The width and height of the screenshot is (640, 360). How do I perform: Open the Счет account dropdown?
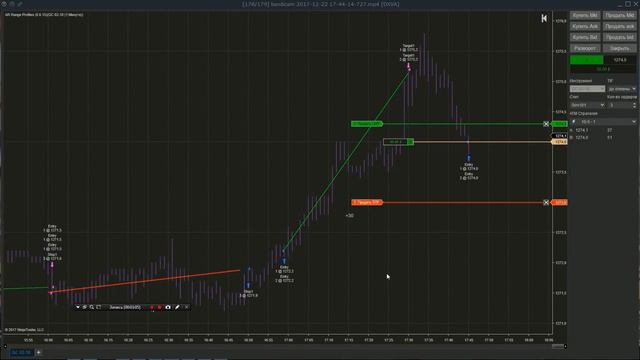point(587,105)
